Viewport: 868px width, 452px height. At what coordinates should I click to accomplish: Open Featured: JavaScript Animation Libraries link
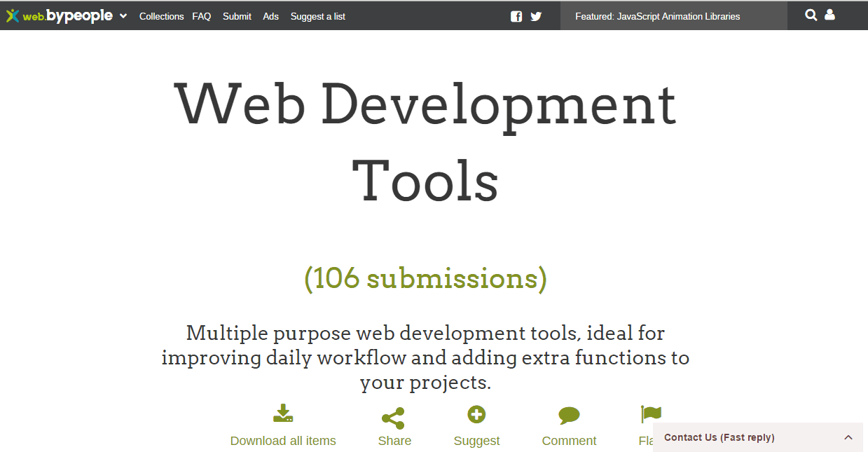click(658, 16)
